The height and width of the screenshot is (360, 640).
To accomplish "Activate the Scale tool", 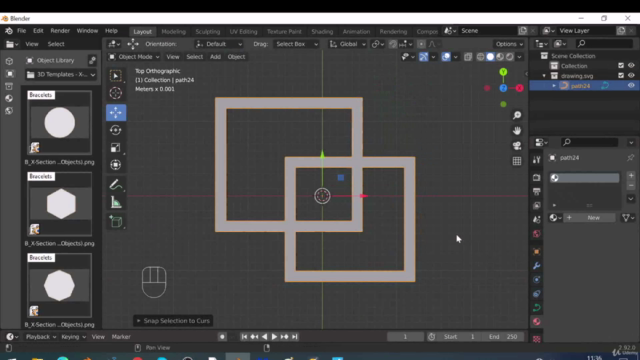I will pyautogui.click(x=116, y=148).
